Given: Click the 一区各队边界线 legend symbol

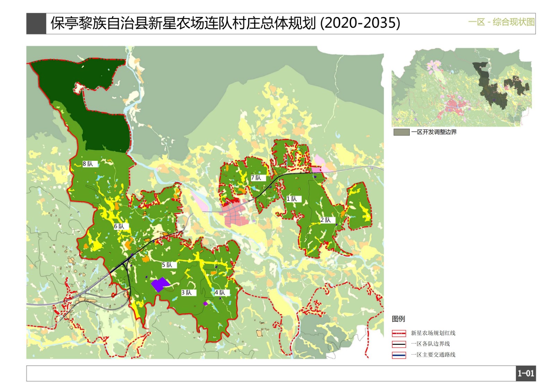Looking at the screenshot, I should tap(399, 344).
